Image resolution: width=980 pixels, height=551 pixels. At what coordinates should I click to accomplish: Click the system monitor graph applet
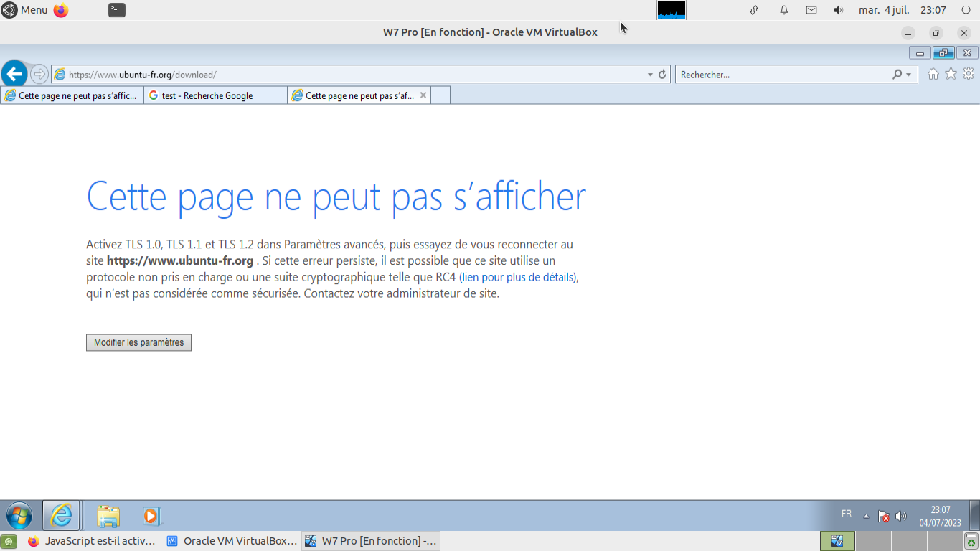coord(672,10)
